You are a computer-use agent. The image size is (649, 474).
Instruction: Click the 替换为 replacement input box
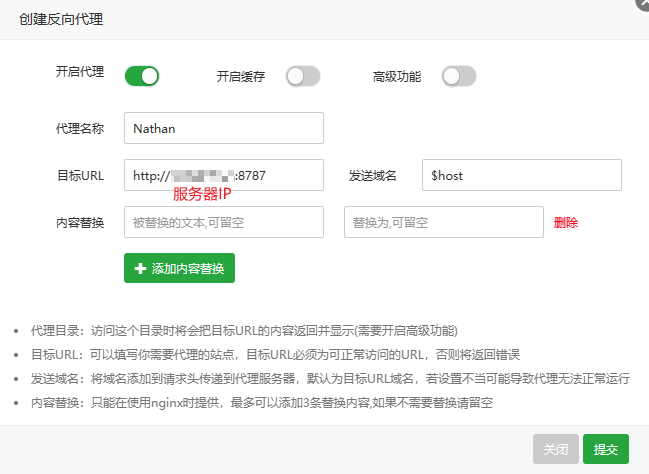(444, 222)
